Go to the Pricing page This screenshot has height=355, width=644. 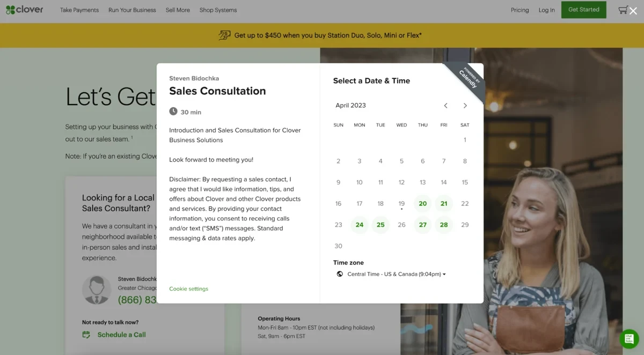click(x=519, y=10)
